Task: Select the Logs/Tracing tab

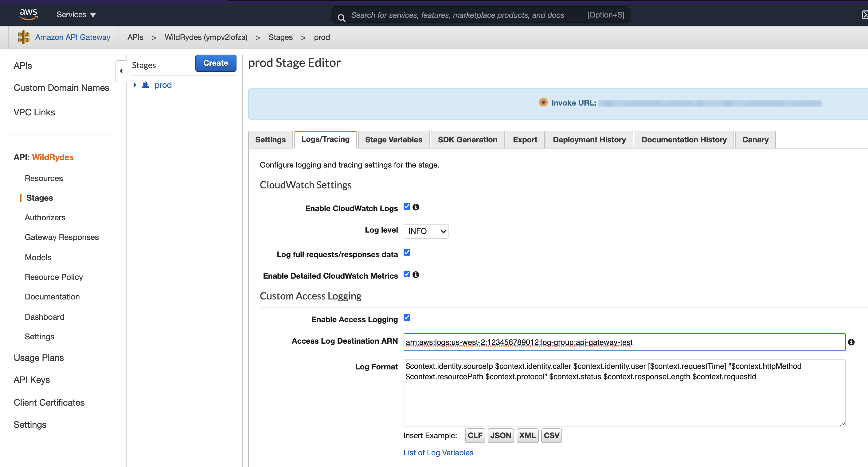Action: click(325, 139)
